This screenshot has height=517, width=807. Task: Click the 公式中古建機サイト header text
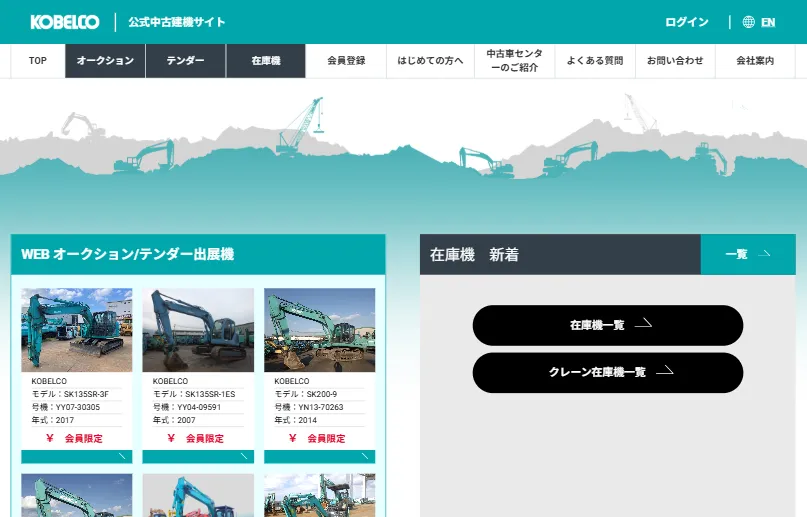177,22
